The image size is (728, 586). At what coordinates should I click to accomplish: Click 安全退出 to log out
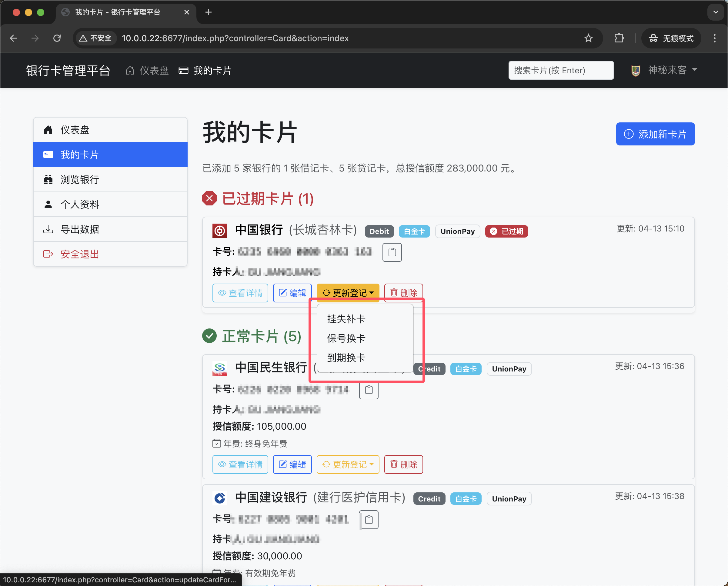tap(110, 254)
